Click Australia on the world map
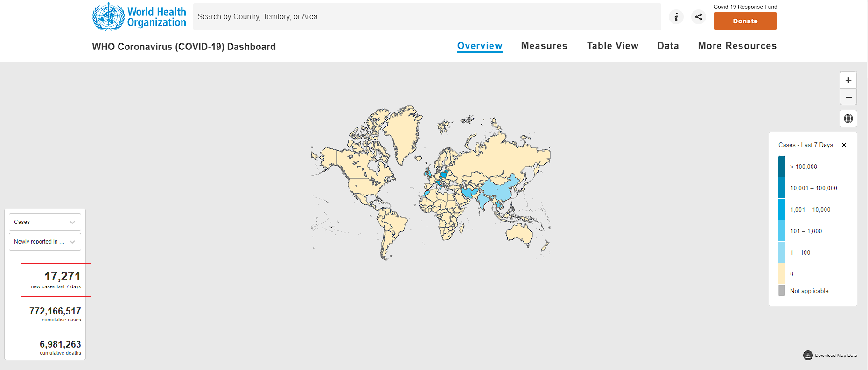Screen dimensions: 868x370 coord(519,233)
